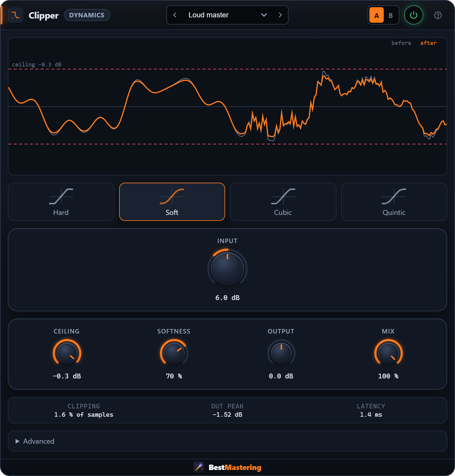The image size is (455, 476).
Task: Toggle plugin power bypass button
Action: click(x=413, y=15)
